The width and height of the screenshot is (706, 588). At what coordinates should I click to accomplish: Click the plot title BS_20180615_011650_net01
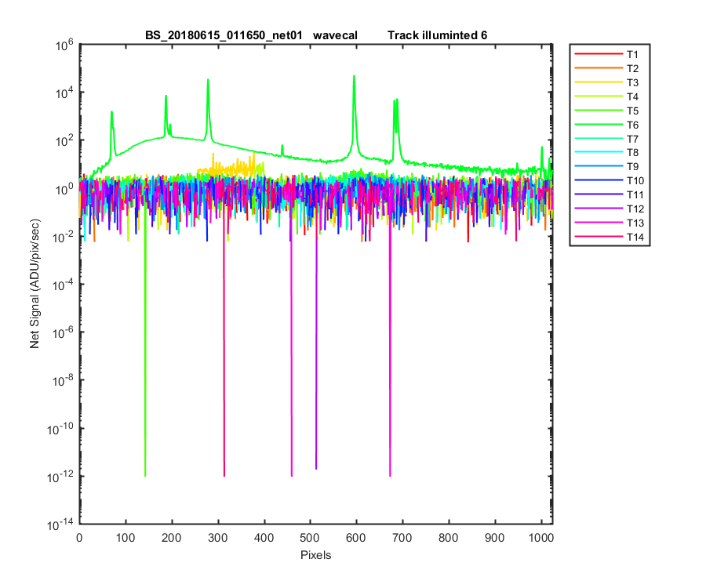click(x=224, y=35)
